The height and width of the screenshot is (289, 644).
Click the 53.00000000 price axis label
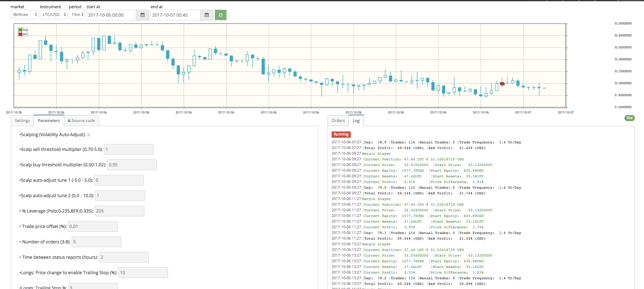623,24
